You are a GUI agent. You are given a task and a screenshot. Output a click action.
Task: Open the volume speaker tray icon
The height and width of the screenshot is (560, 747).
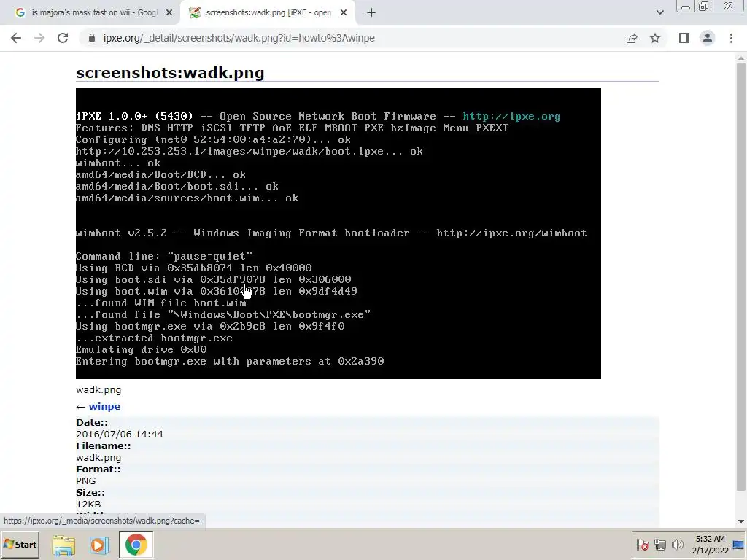coord(677,545)
